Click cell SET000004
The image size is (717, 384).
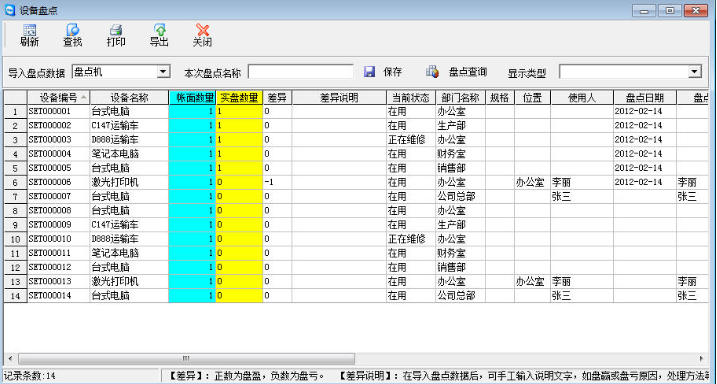pyautogui.click(x=59, y=154)
